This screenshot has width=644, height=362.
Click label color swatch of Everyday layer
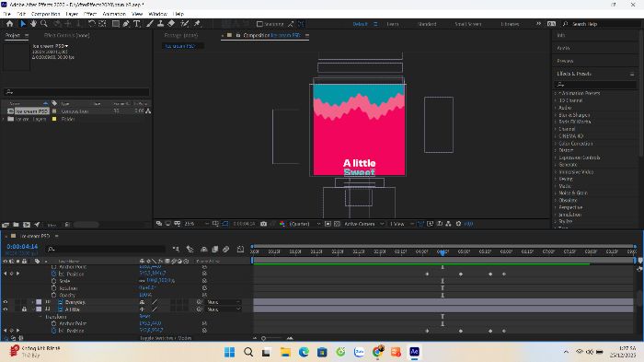39,302
